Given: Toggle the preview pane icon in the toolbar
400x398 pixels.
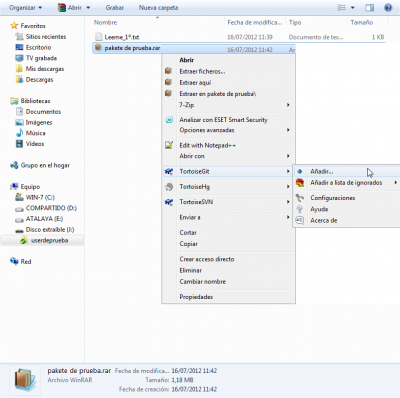Looking at the screenshot, I should click(x=369, y=7).
